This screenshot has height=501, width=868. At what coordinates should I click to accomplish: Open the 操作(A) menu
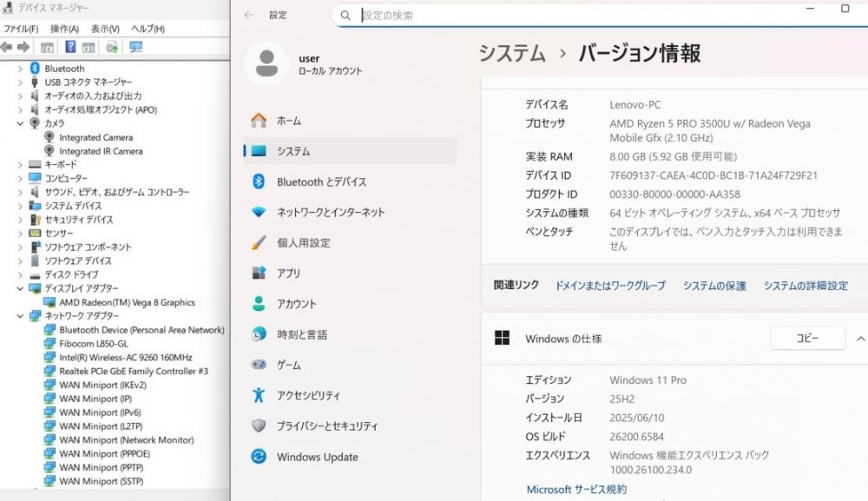pos(64,29)
